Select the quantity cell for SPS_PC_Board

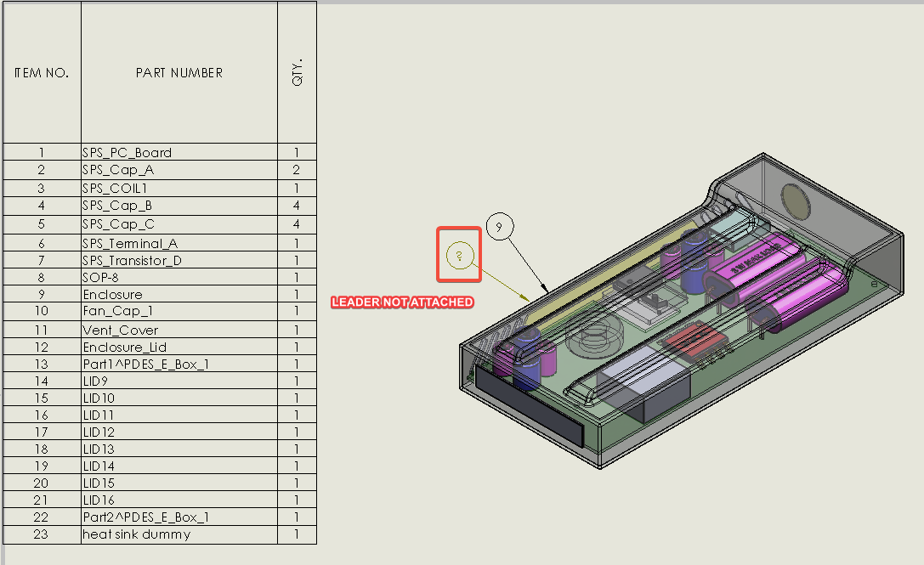click(x=297, y=153)
